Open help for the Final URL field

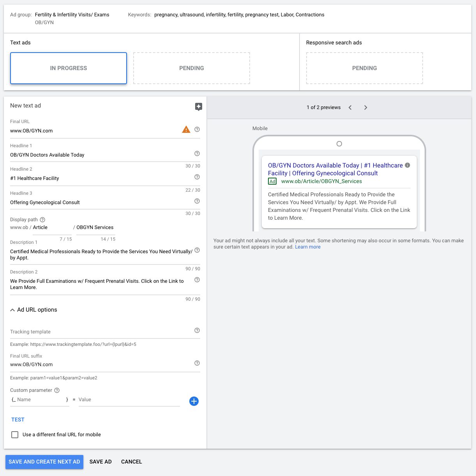(x=197, y=129)
